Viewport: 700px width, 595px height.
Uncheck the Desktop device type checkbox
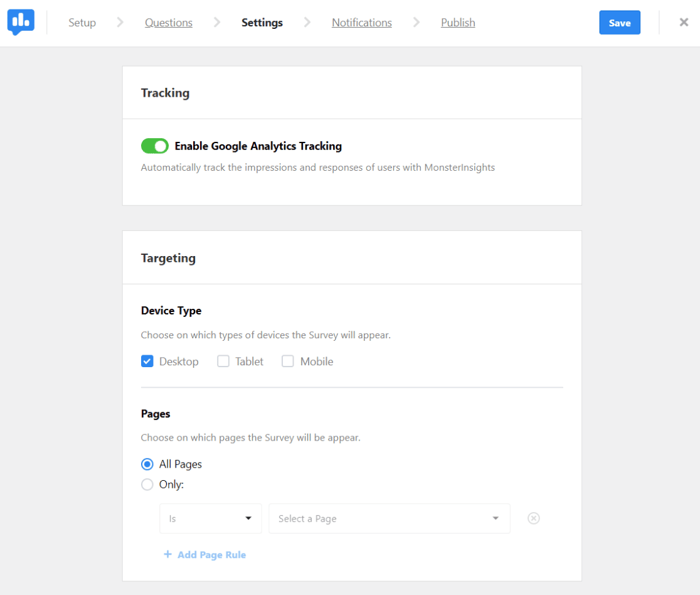tap(147, 361)
